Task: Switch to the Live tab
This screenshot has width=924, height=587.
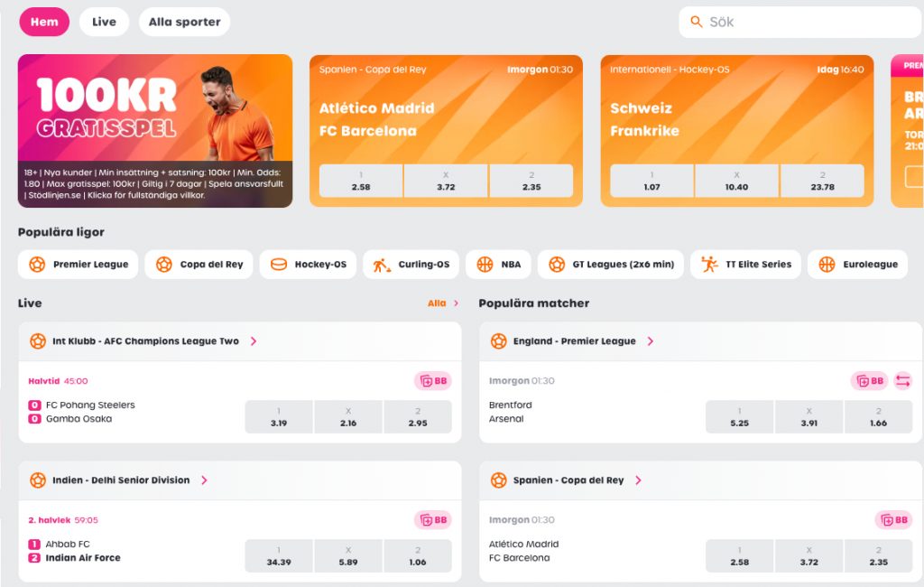Action: tap(104, 22)
